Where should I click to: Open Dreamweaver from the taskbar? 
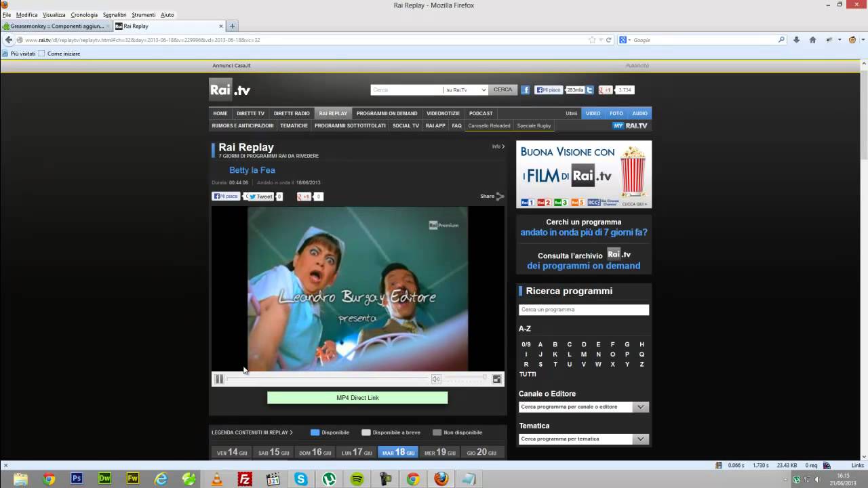click(104, 479)
